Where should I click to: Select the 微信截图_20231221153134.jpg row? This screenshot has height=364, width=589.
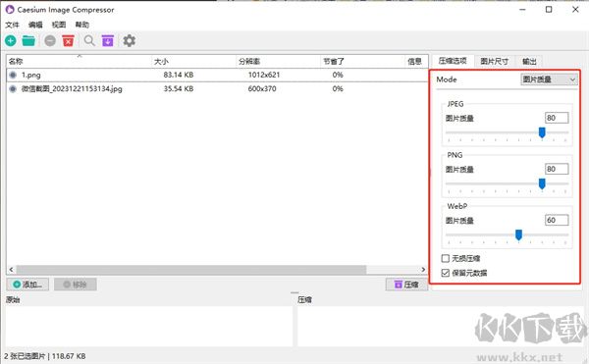217,89
